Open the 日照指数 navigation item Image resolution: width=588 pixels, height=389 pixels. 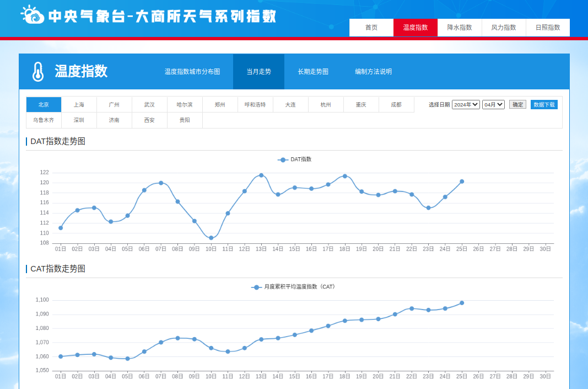[548, 28]
